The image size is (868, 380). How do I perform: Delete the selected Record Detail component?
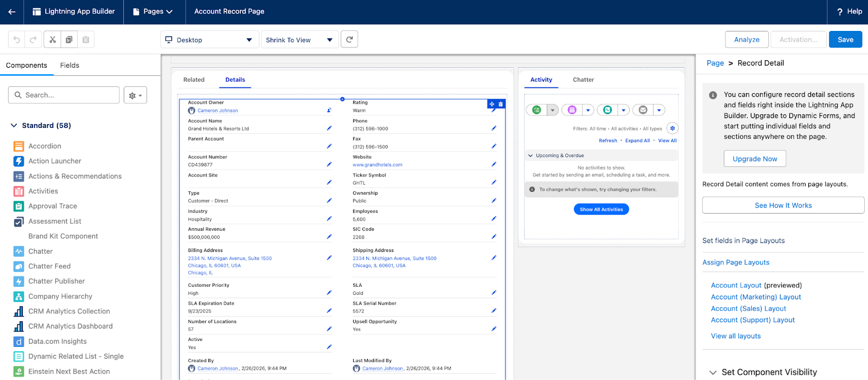pyautogui.click(x=501, y=104)
